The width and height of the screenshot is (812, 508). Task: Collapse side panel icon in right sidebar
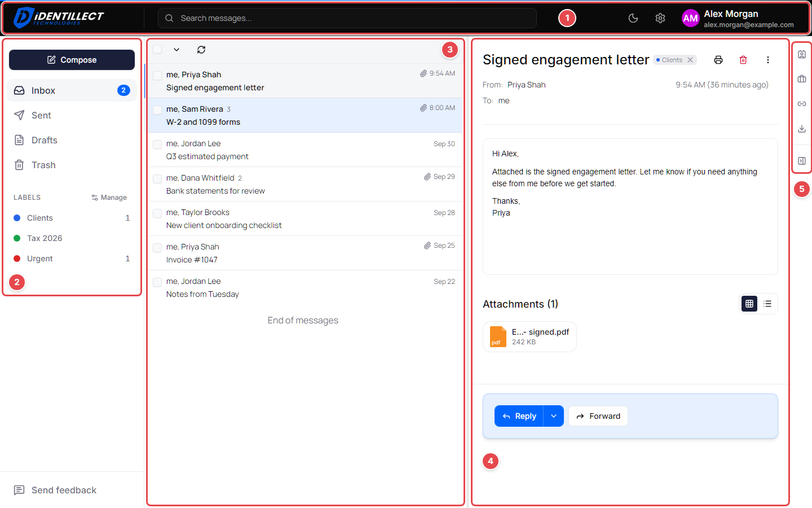[802, 161]
